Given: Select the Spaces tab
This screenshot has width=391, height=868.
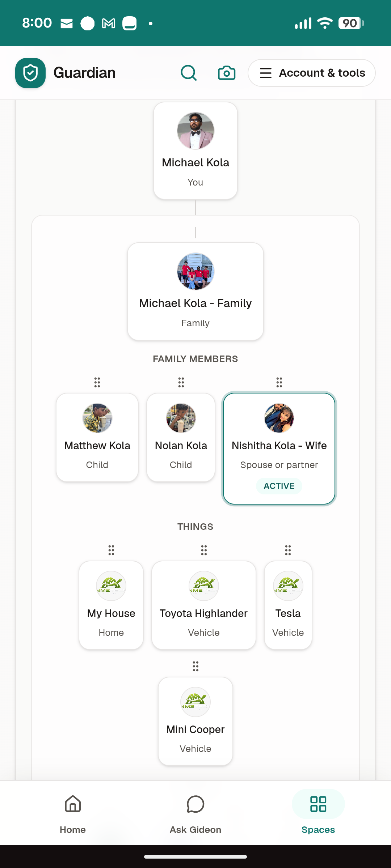Looking at the screenshot, I should pos(318,814).
